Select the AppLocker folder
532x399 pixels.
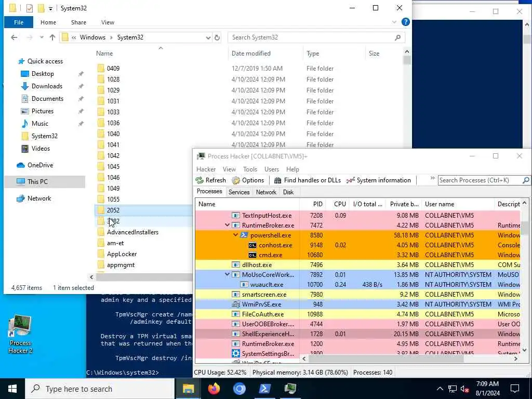coord(122,254)
